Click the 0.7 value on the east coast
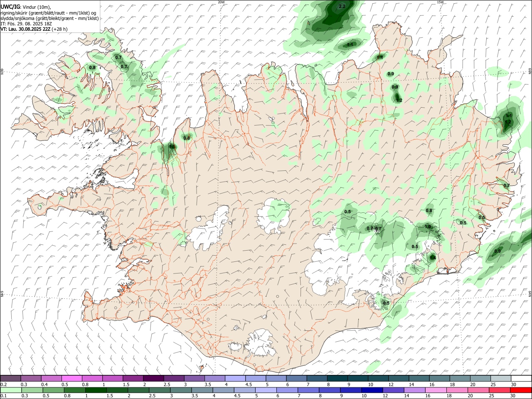 [507, 185]
